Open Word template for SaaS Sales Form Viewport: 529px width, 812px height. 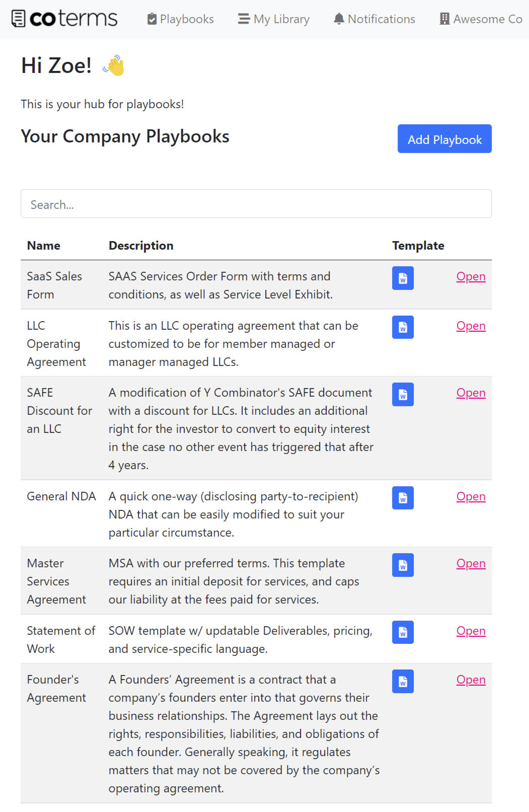point(403,278)
